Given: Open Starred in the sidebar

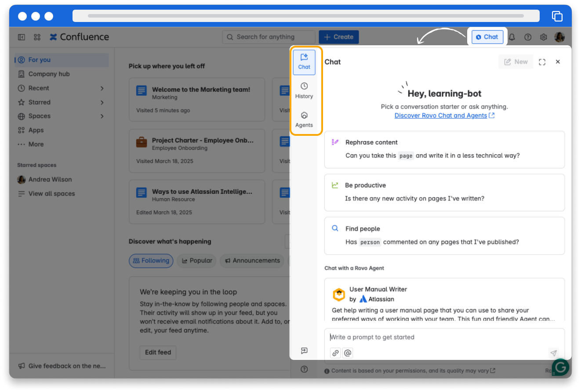Looking at the screenshot, I should pyautogui.click(x=62, y=102).
